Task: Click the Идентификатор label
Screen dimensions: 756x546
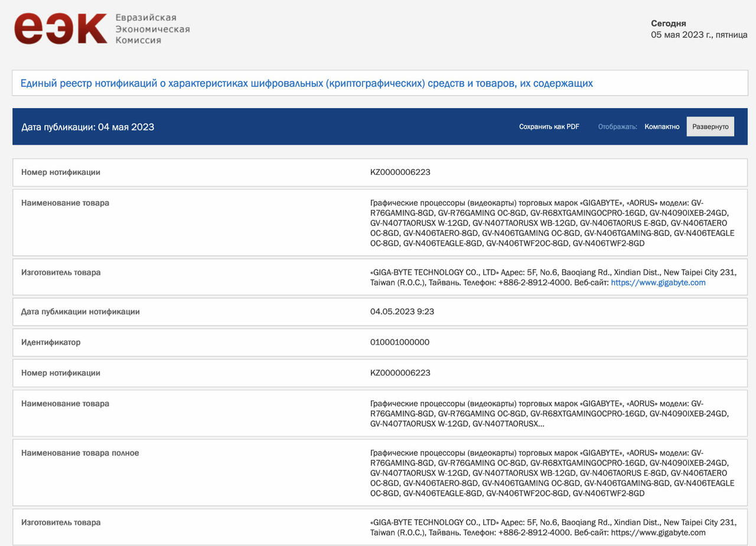Action: (51, 342)
